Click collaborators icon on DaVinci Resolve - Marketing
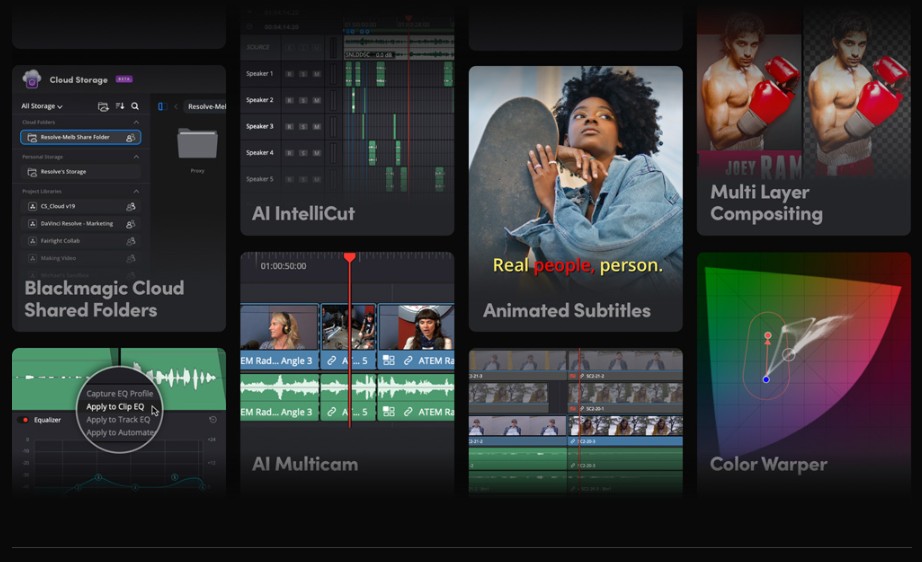The height and width of the screenshot is (562, 922). (x=131, y=224)
